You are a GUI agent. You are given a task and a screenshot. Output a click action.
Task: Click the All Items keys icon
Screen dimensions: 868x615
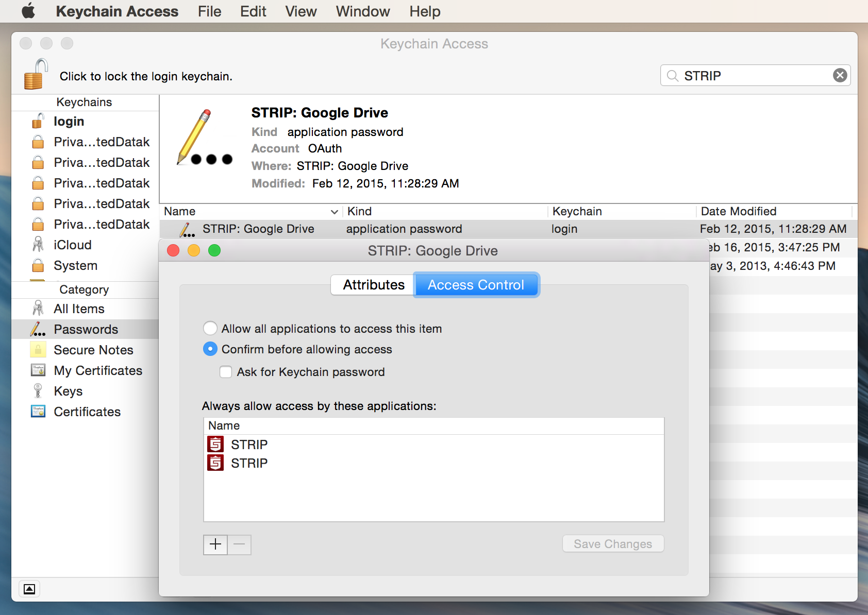[38, 309]
